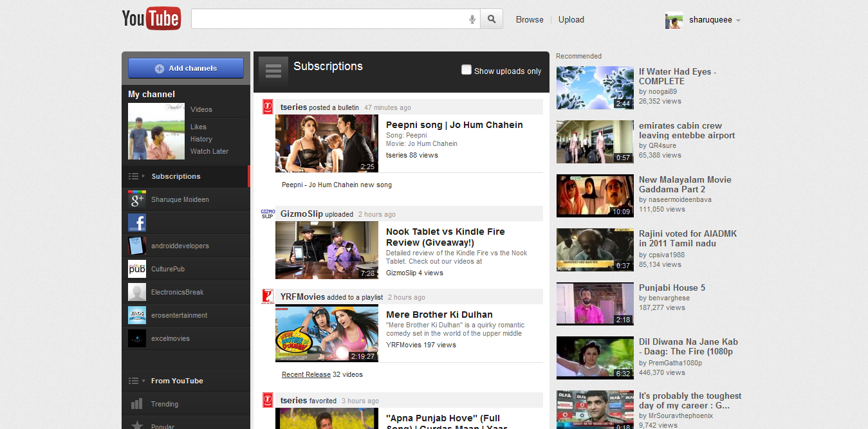Click the Google+ sidebar icon
Viewport: 868px width, 429px height.
click(x=137, y=199)
